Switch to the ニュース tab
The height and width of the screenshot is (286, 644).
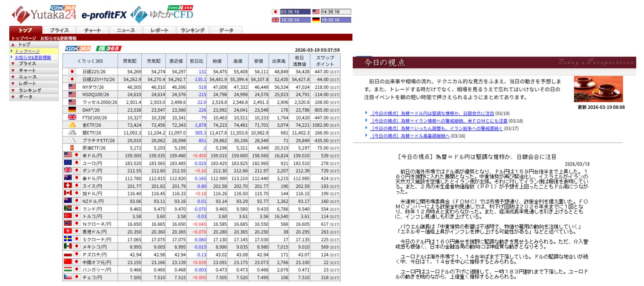[x=126, y=30]
